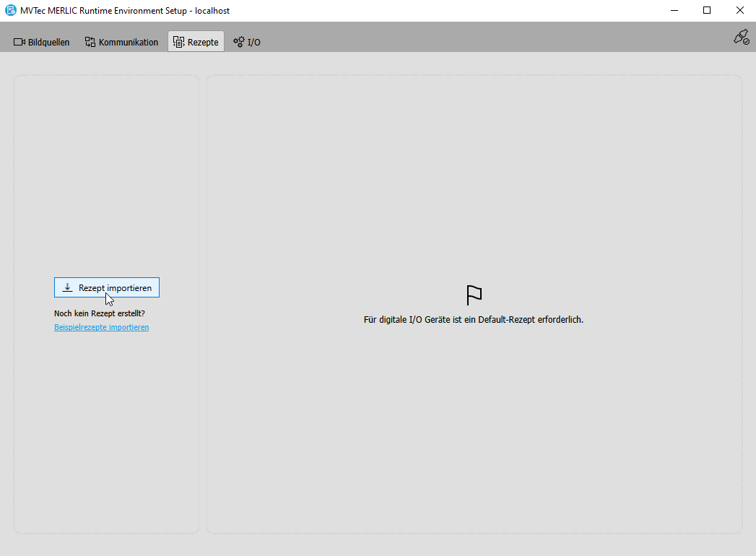Follow the Beispielrezepte importieren link
The image size is (756, 556).
[x=101, y=328]
